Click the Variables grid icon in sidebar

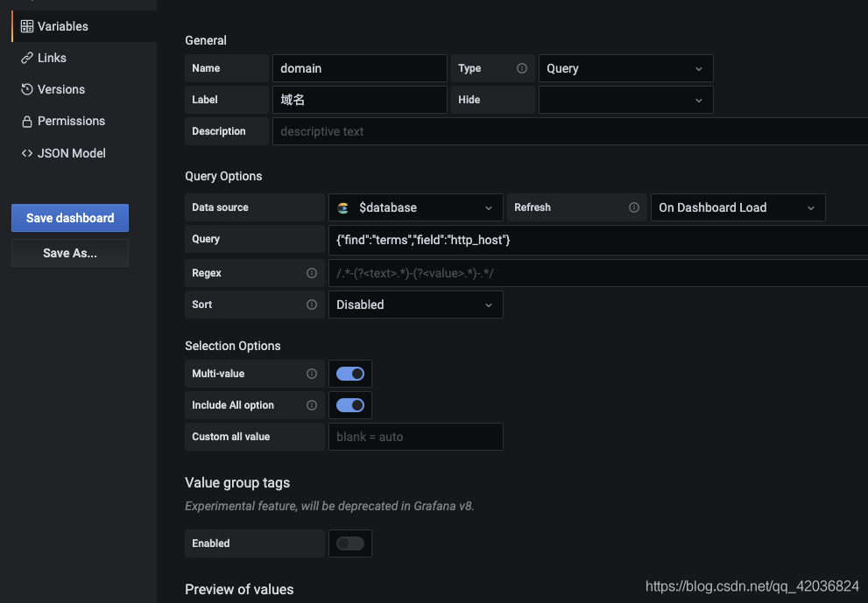point(26,26)
